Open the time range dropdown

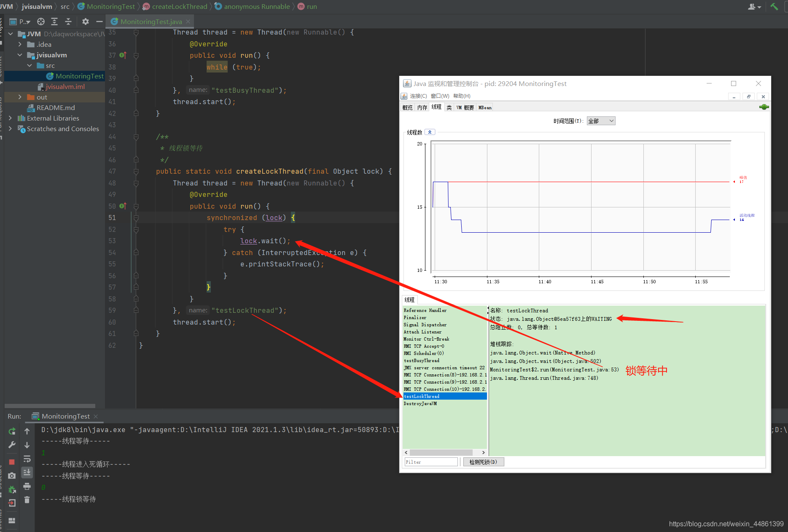(601, 121)
